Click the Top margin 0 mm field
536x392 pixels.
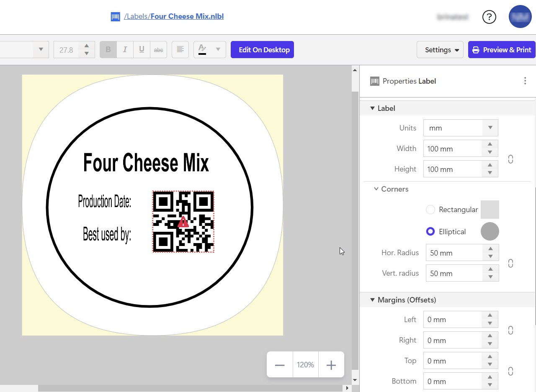point(453,361)
